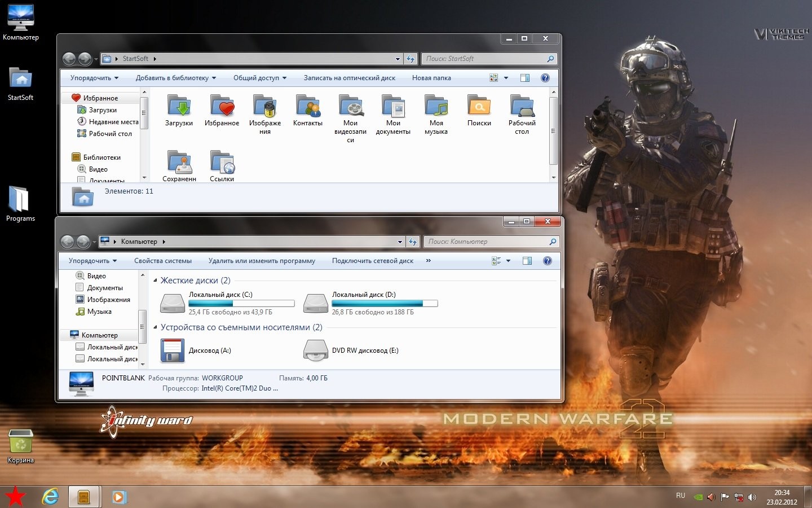Click Back arrow in StartSoft window
812x508 pixels.
pos(69,59)
